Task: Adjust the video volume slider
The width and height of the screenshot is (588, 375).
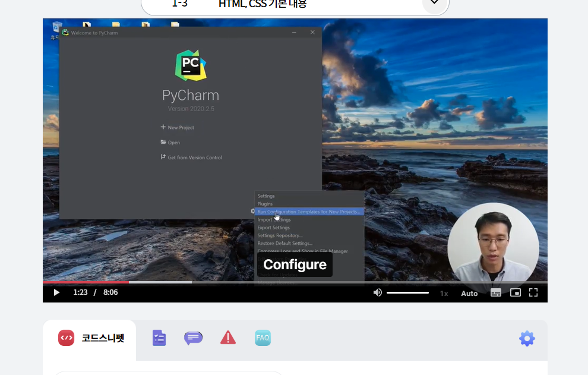Action: tap(407, 292)
